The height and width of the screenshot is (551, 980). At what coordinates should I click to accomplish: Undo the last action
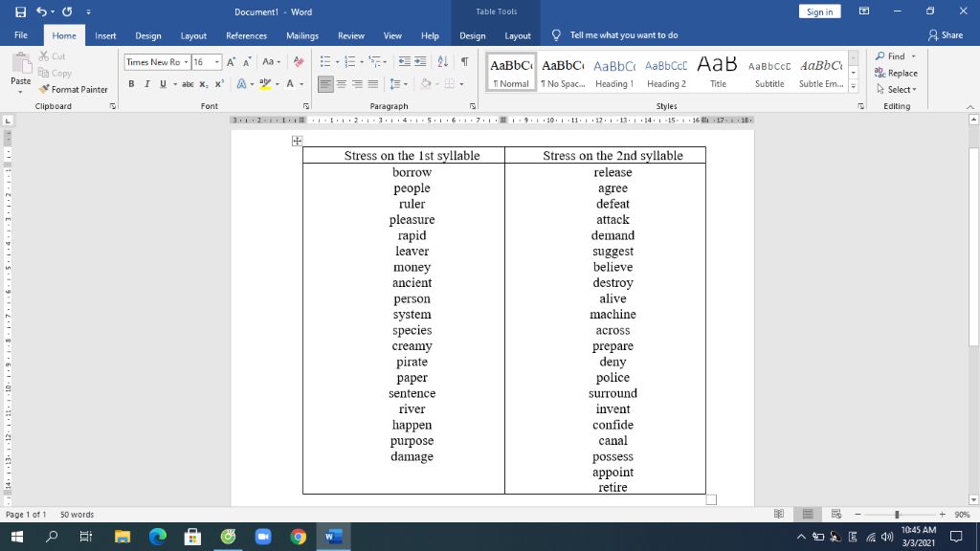click(x=41, y=11)
